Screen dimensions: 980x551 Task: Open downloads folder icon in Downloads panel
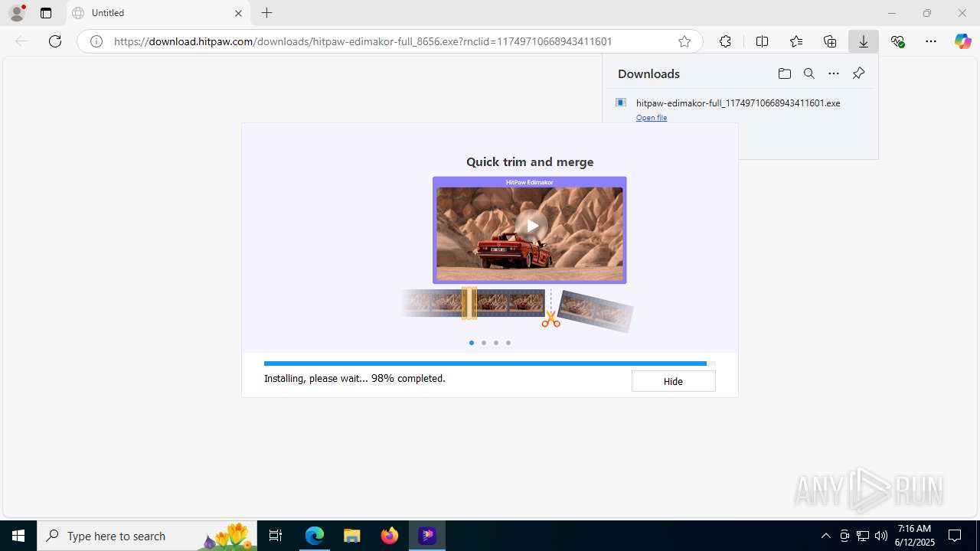pos(784,73)
